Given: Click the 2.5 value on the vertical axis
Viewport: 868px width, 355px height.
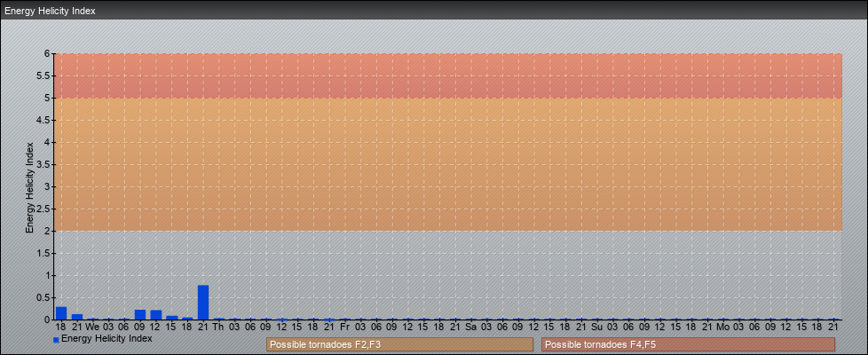Looking at the screenshot, I should coord(43,209).
